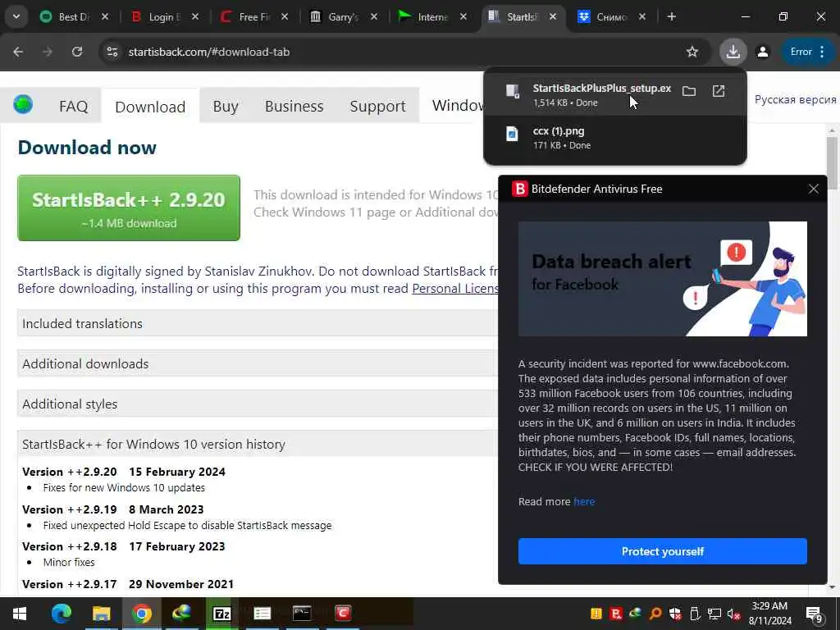Switch to the Garry's browser tab
Screen dimensions: 840x630
point(344,17)
